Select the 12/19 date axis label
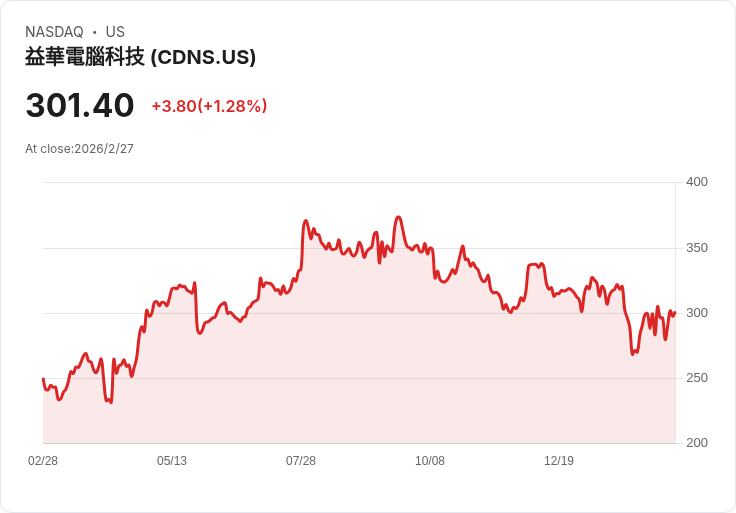 pos(559,461)
